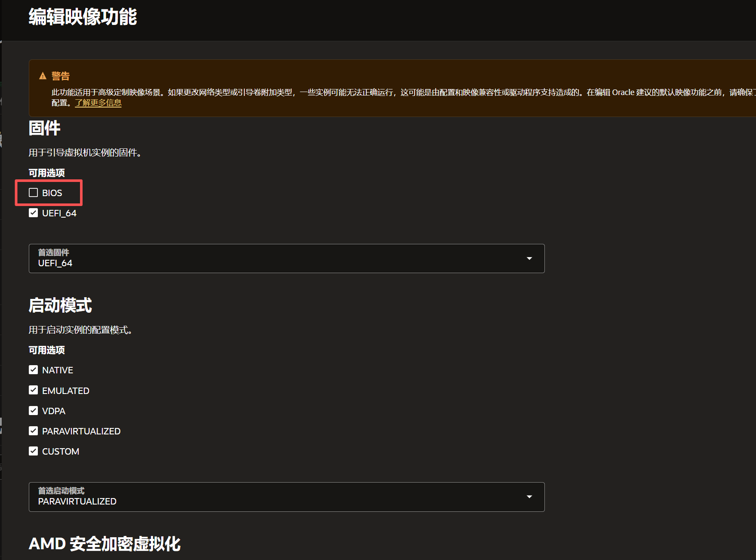Disable the EMULATED launch mode checkbox
Image resolution: width=756 pixels, height=560 pixels.
pos(34,390)
